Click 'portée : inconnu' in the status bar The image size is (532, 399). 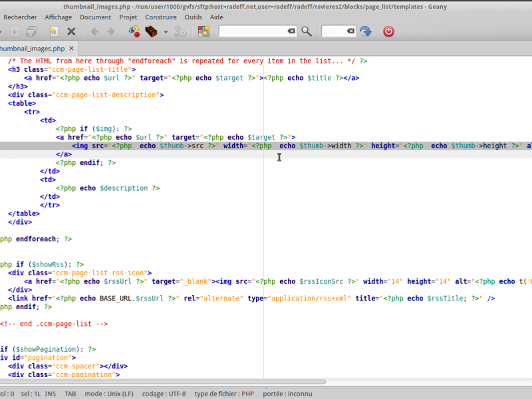(x=287, y=394)
